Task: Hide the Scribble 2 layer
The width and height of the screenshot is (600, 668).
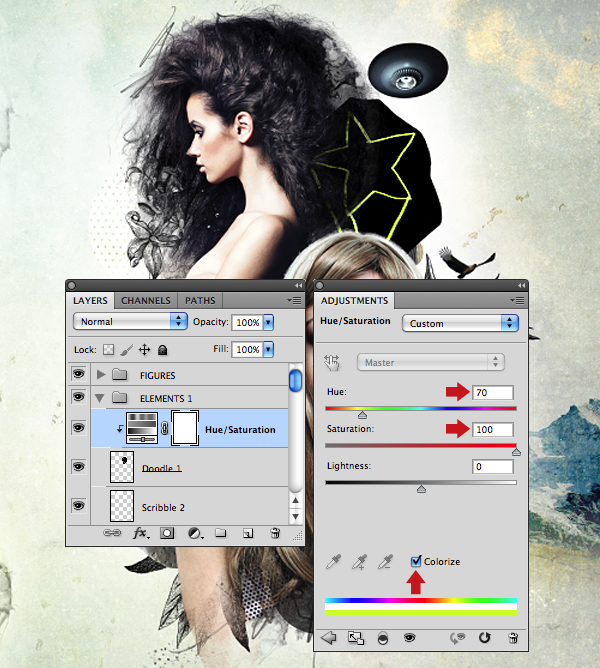Action: [x=78, y=506]
